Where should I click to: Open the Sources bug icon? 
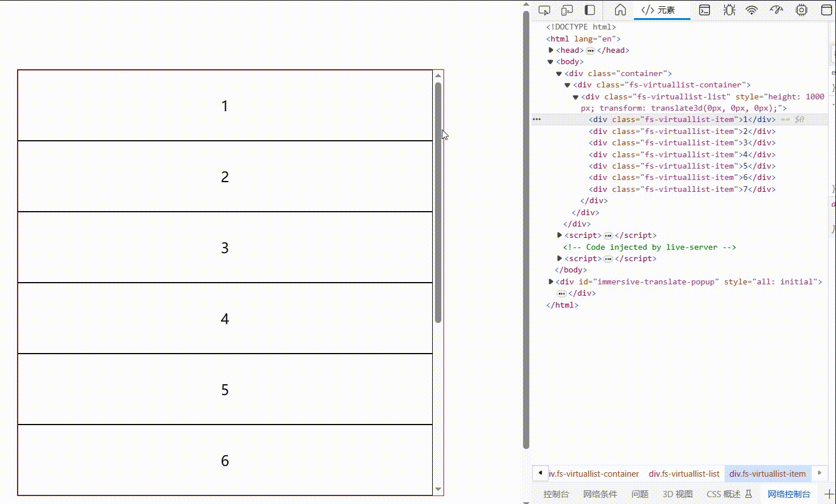tap(729, 10)
